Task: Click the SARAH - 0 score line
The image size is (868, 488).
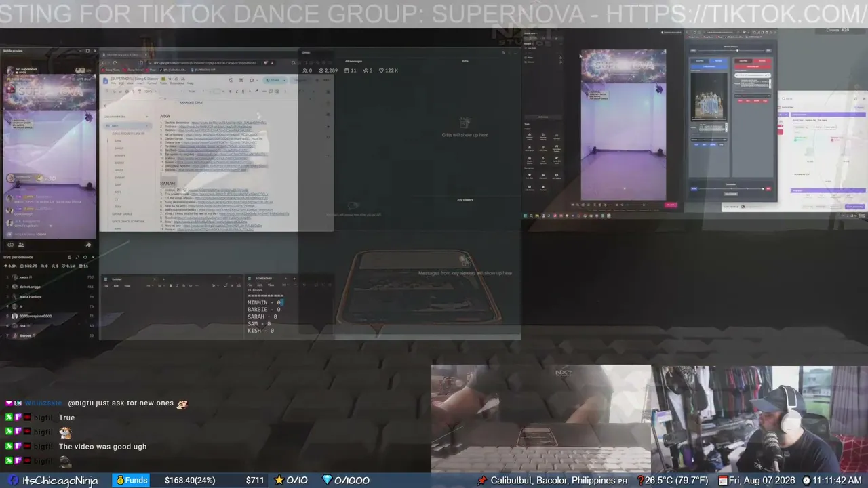Action: [x=262, y=317]
